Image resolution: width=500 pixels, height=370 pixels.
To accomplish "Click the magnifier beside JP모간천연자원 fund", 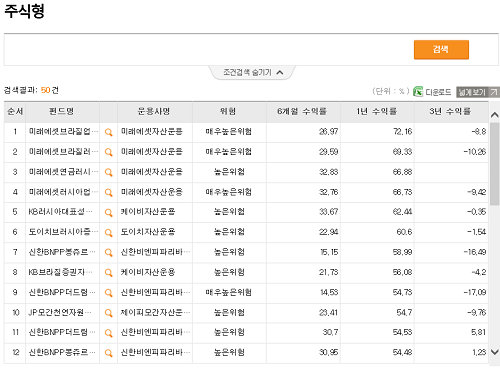I will (x=108, y=313).
